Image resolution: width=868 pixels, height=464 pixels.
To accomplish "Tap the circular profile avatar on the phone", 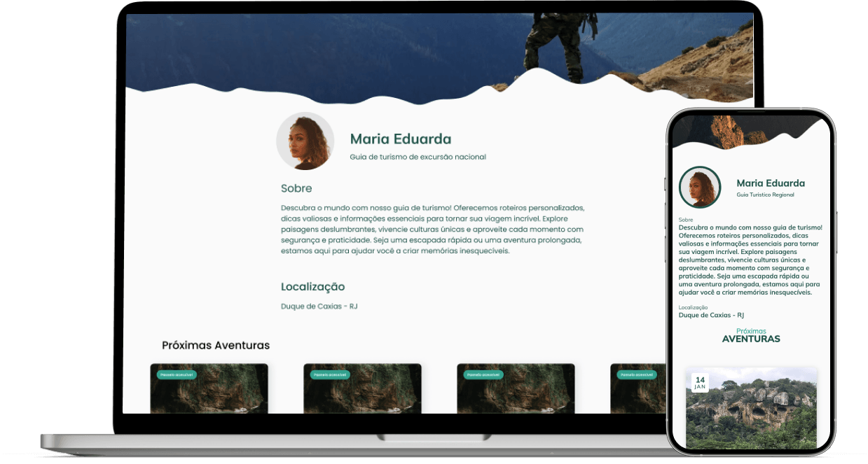I will point(699,188).
